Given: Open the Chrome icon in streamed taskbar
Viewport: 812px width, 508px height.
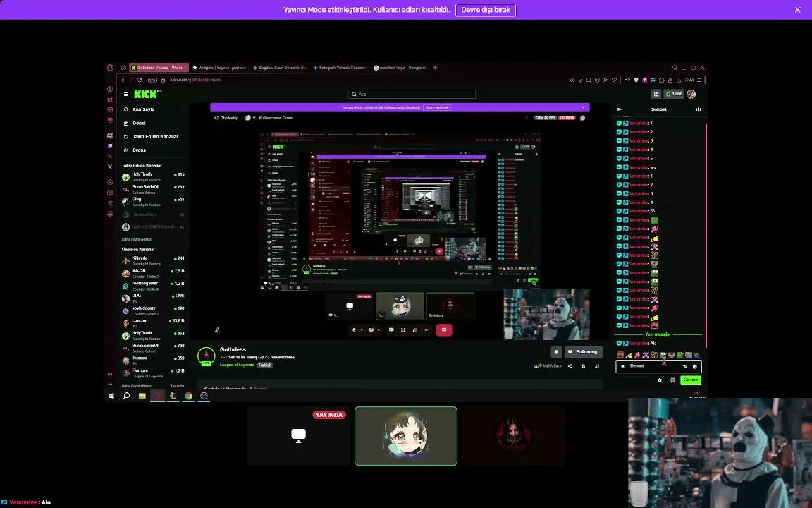Looking at the screenshot, I should coord(188,396).
